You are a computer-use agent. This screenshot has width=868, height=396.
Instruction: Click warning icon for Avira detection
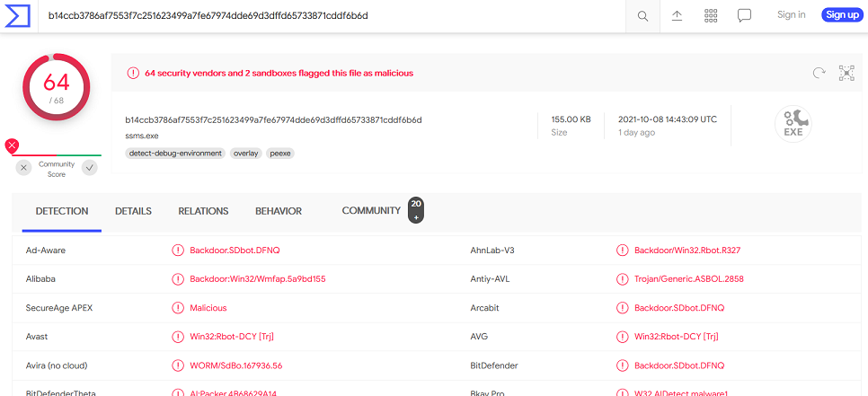[178, 365]
